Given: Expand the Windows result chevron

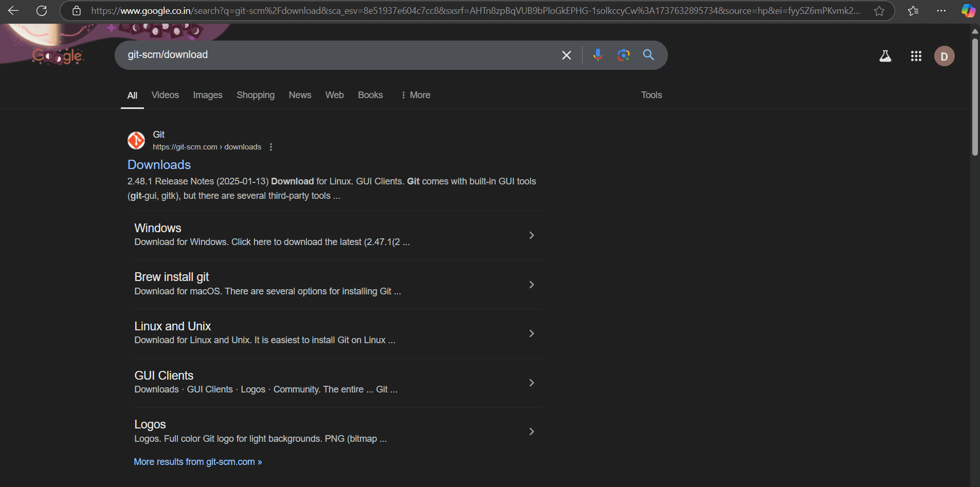Looking at the screenshot, I should click(532, 235).
